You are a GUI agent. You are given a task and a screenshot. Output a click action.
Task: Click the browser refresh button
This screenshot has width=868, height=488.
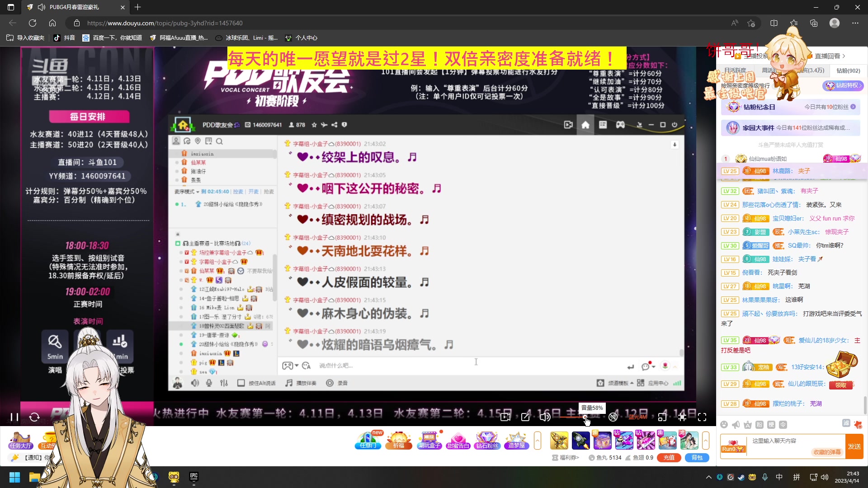[33, 23]
